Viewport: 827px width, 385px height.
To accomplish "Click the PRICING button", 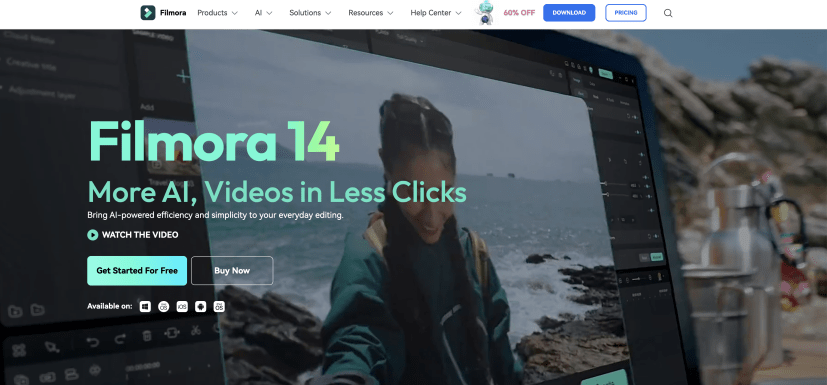I will point(626,13).
